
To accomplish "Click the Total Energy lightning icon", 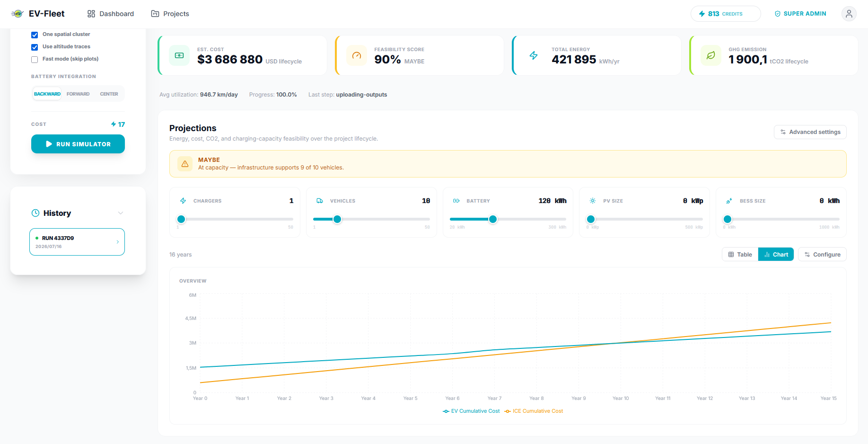I will [x=534, y=55].
